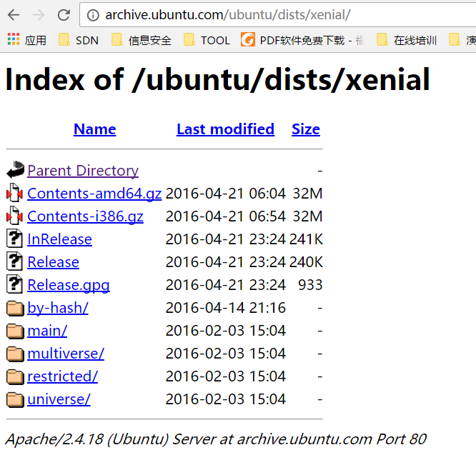Click the address bar URL field
Screen dimensions: 476x450
click(x=277, y=15)
